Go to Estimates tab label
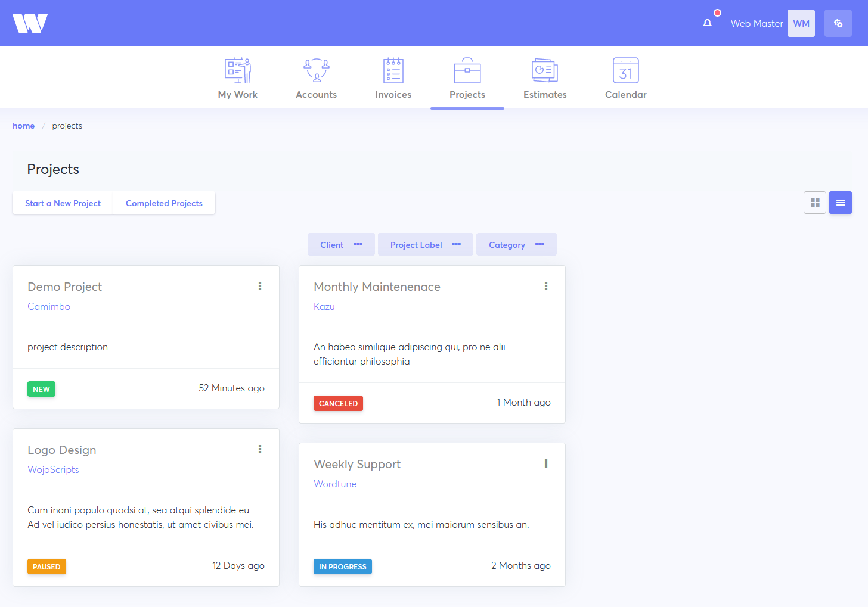 [545, 94]
